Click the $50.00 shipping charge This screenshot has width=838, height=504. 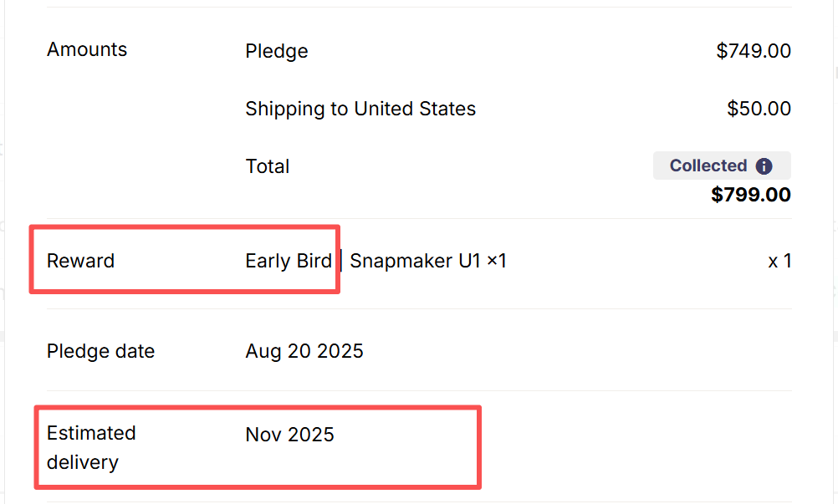(759, 109)
